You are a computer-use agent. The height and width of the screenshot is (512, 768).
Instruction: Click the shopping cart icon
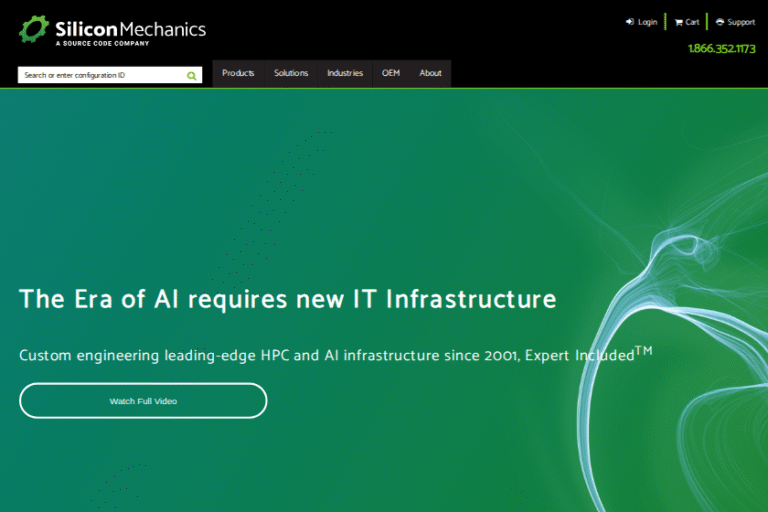pos(679,22)
